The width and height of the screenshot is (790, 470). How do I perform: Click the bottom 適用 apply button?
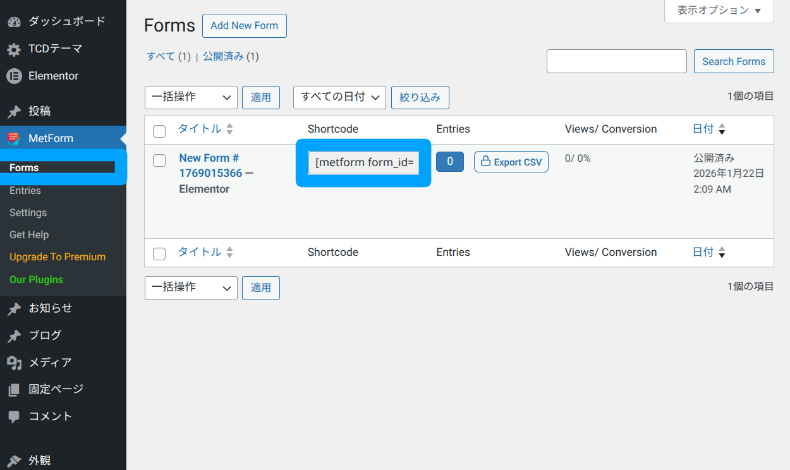point(261,288)
